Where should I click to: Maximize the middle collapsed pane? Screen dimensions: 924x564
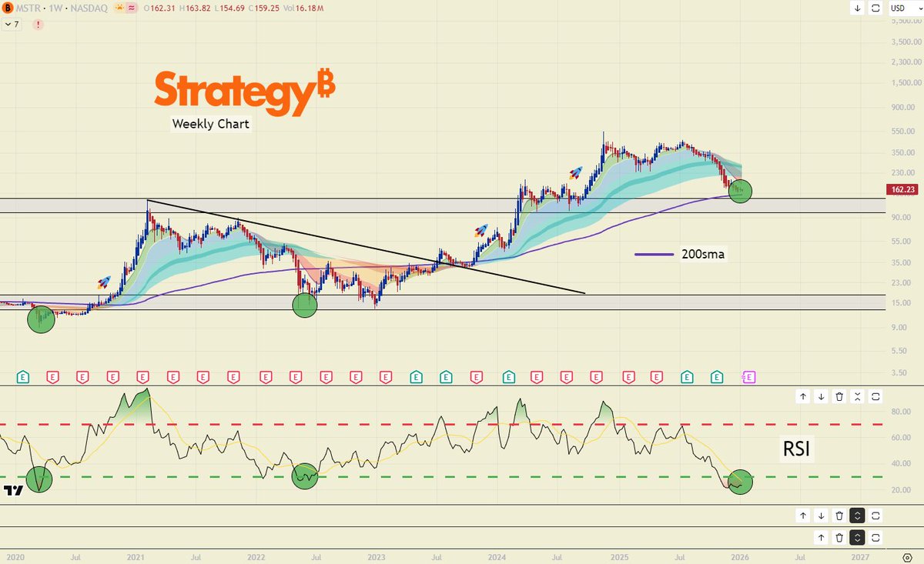pyautogui.click(x=876, y=516)
